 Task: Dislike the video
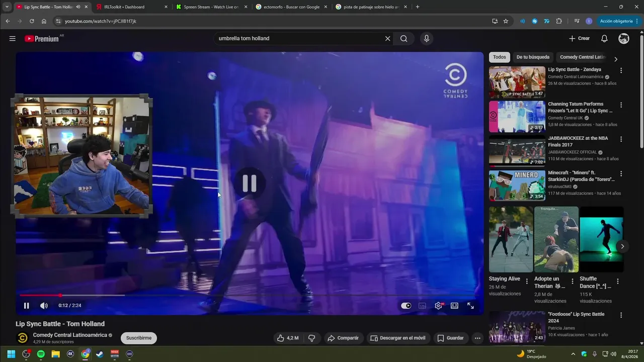(x=311, y=338)
